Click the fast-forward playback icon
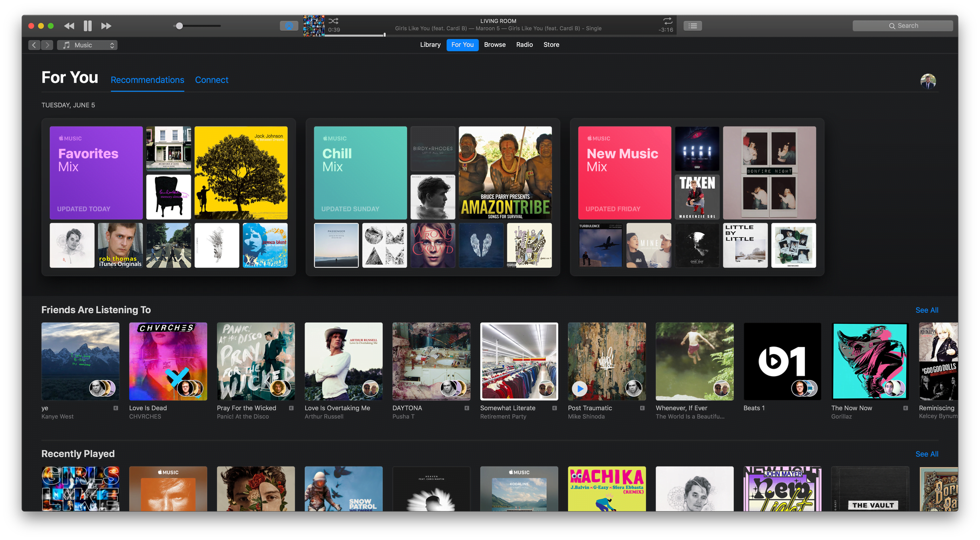Screen dimensions: 980x540 pyautogui.click(x=106, y=25)
